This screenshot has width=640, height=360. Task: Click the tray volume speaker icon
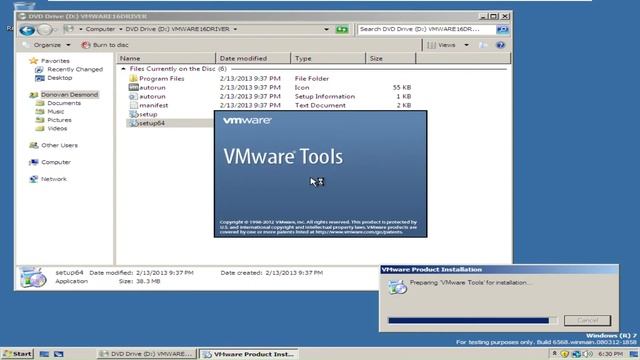[588, 354]
